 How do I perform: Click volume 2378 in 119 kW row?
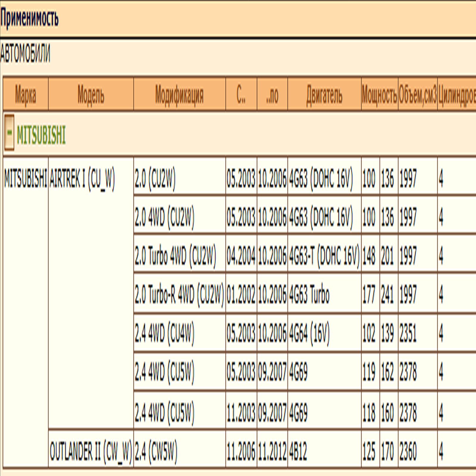point(408,372)
